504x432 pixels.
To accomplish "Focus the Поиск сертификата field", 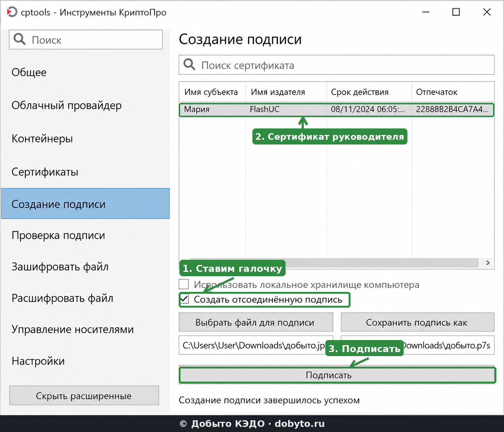I will [x=337, y=65].
